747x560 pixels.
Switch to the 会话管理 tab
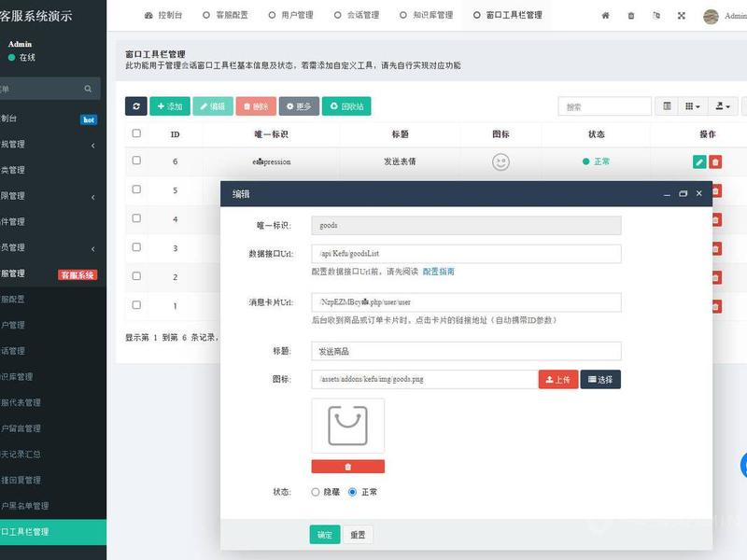click(357, 15)
